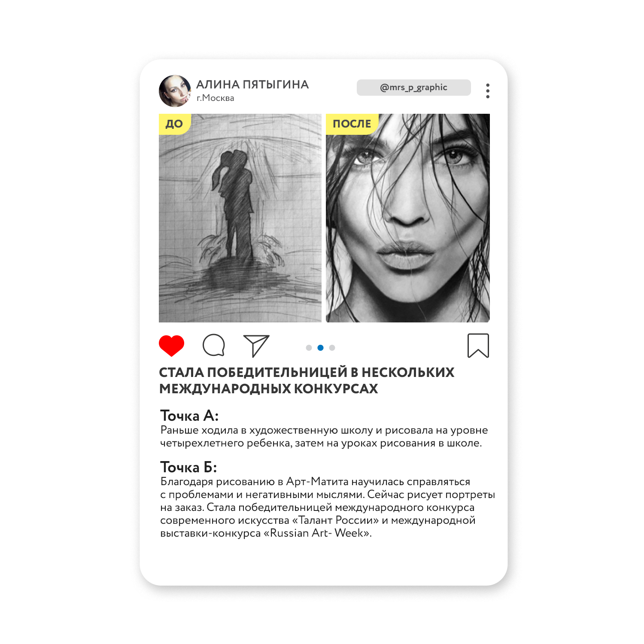This screenshot has width=644, height=644.
Task: Open the ПОСЛЕ woman portrait drawing
Action: click(x=408, y=218)
